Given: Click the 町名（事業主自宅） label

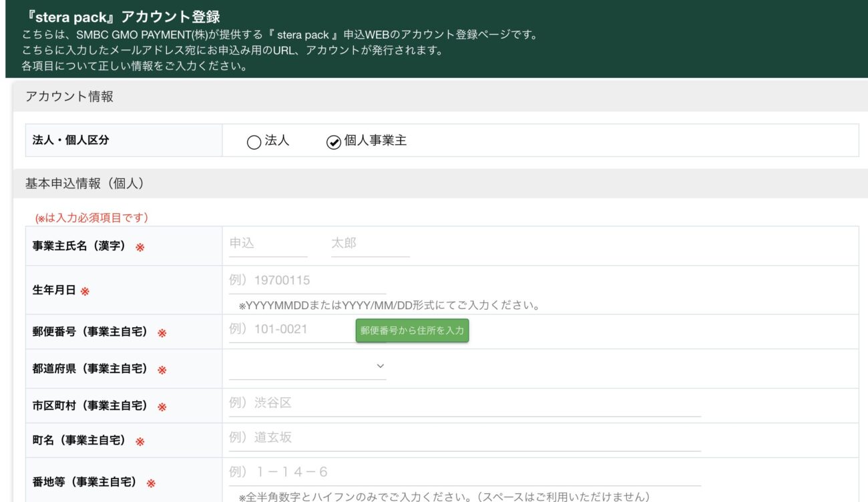Looking at the screenshot, I should click(x=79, y=441).
